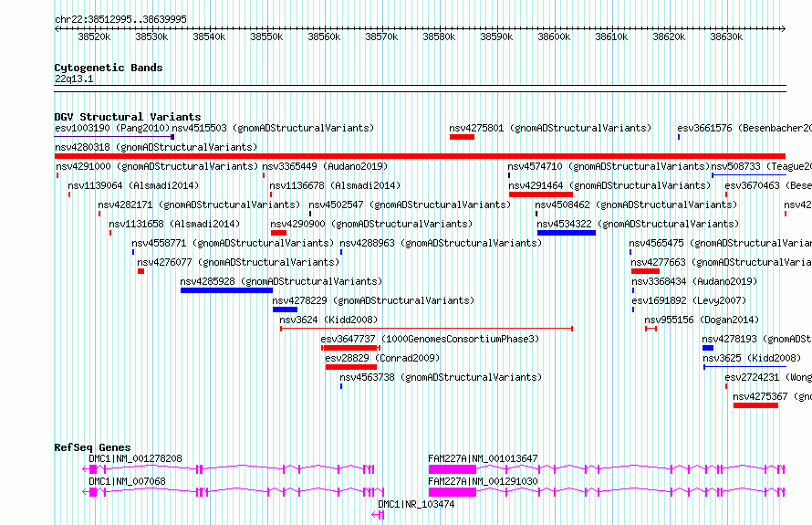
Task: Select the nsv4277663 red variant bar
Action: [645, 271]
